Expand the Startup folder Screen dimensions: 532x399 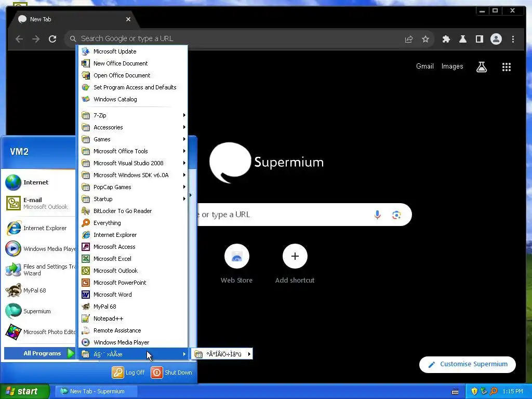133,199
